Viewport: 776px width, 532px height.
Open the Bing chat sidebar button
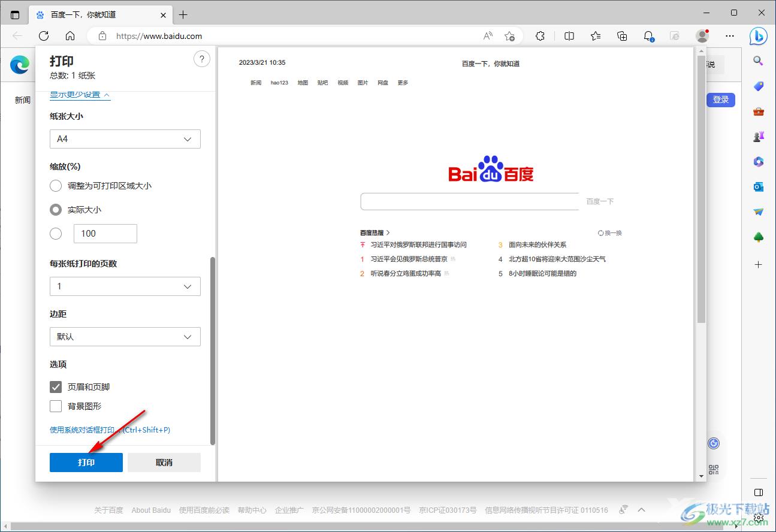point(758,36)
